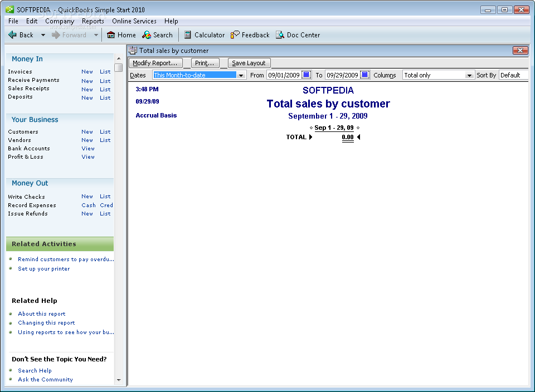Viewport: 535px width, 392px height.
Task: Click the Sep 1 - 29, 09 column header
Action: [334, 128]
